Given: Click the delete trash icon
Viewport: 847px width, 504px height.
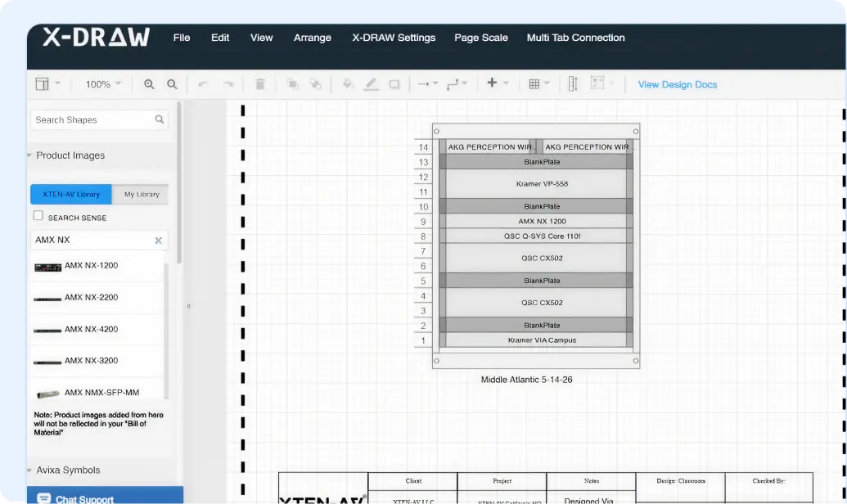Looking at the screenshot, I should click(259, 83).
